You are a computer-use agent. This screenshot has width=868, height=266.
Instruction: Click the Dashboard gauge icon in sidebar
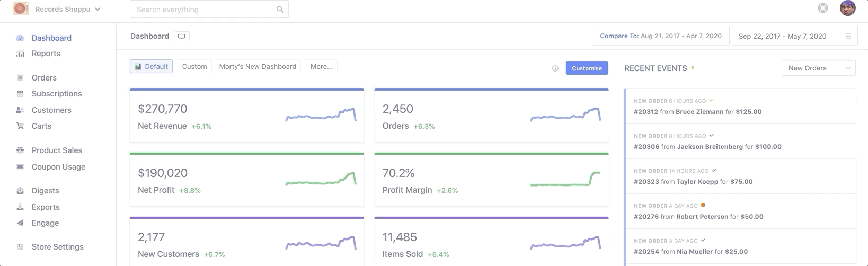(x=20, y=38)
